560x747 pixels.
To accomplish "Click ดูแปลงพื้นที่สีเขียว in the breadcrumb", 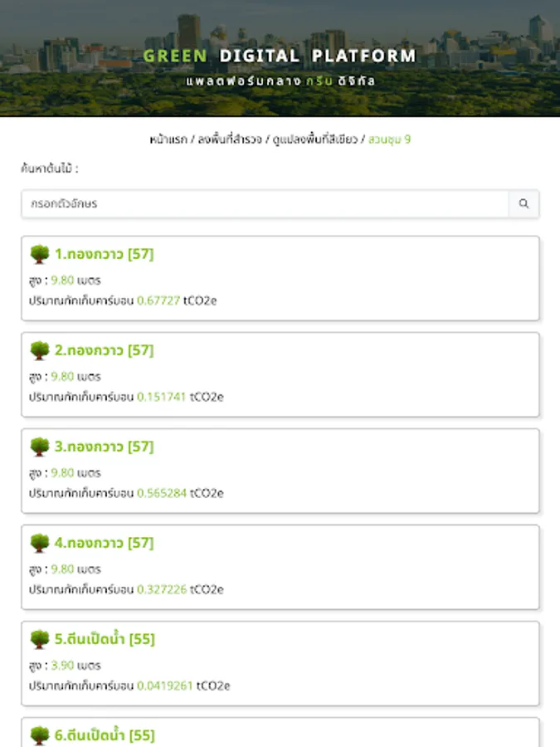I will 316,139.
